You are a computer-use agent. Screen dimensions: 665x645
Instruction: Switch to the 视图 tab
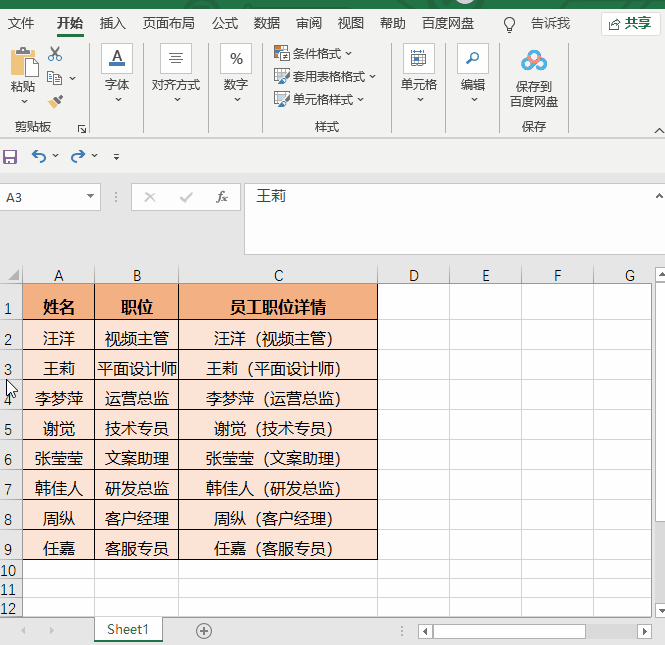pos(350,23)
